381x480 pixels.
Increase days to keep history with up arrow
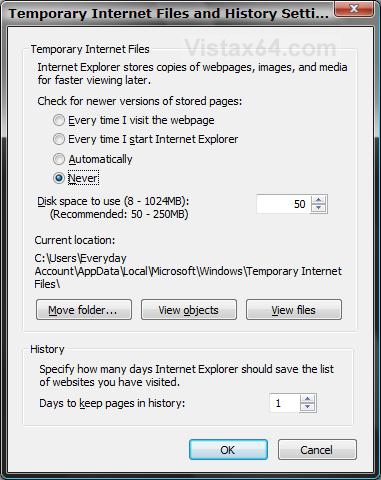[307, 399]
